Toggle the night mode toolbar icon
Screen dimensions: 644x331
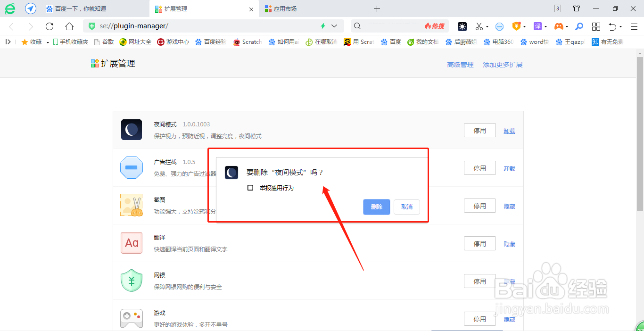[462, 26]
